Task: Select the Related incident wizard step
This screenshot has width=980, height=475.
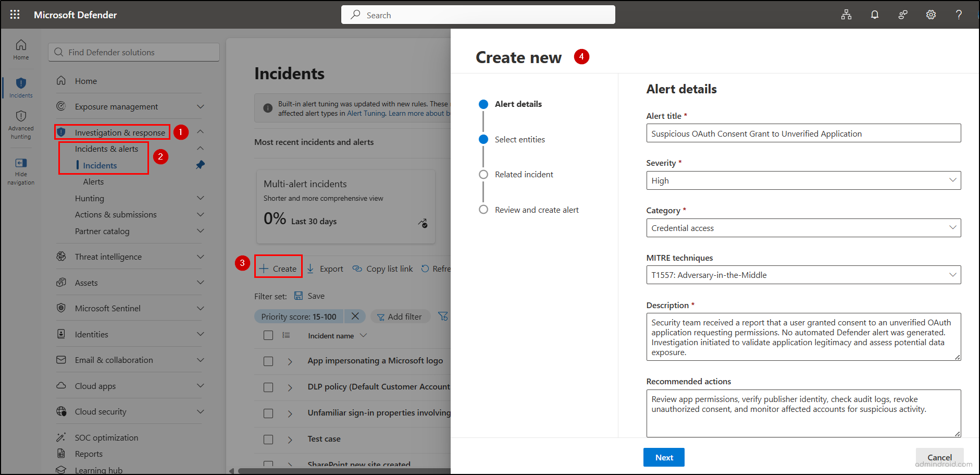Action: (x=524, y=174)
